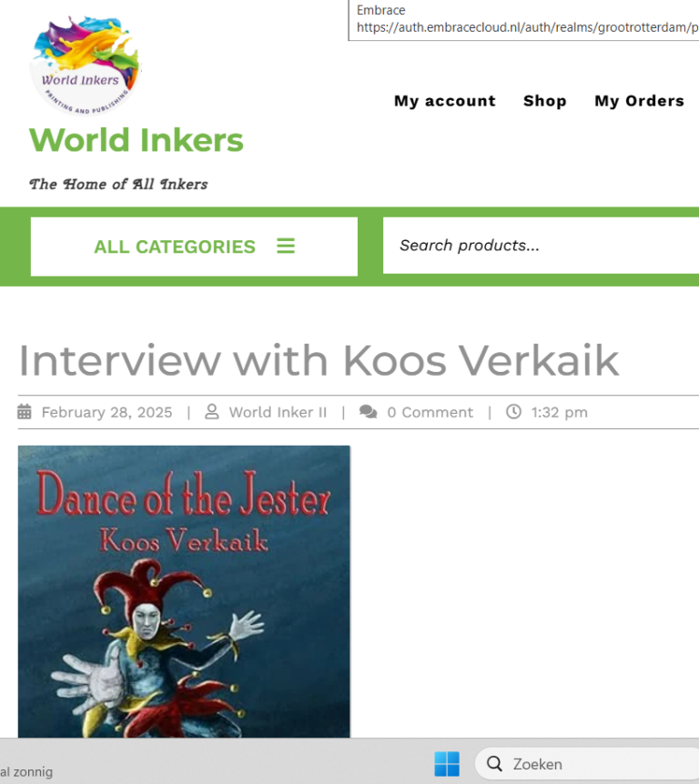Open the Windows Start menu
699x784 pixels.
tap(447, 764)
